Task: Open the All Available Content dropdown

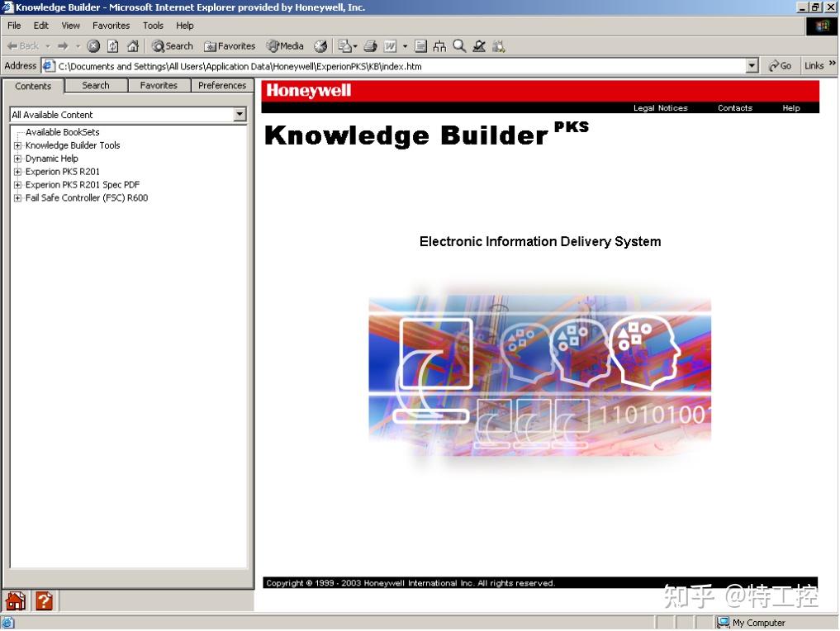Action: (x=240, y=114)
